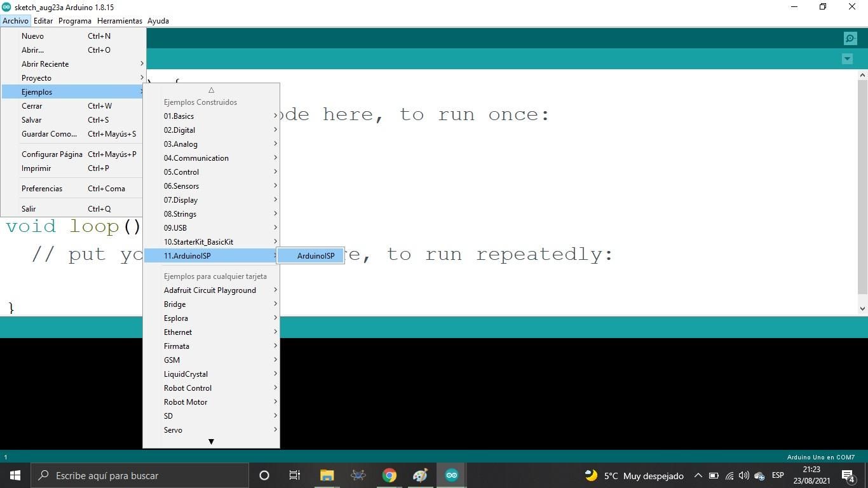Open the ArduinoISP example sketch

pos(315,255)
